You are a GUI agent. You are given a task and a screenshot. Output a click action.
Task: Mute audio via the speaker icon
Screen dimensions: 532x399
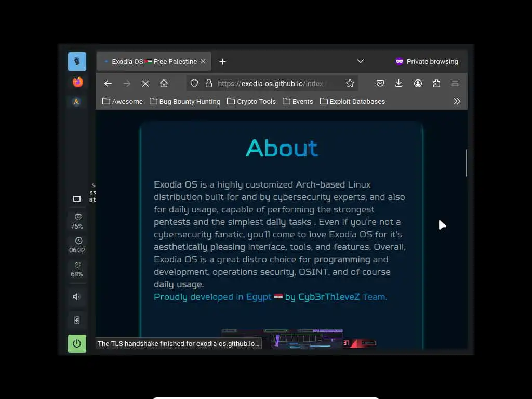coord(77,297)
